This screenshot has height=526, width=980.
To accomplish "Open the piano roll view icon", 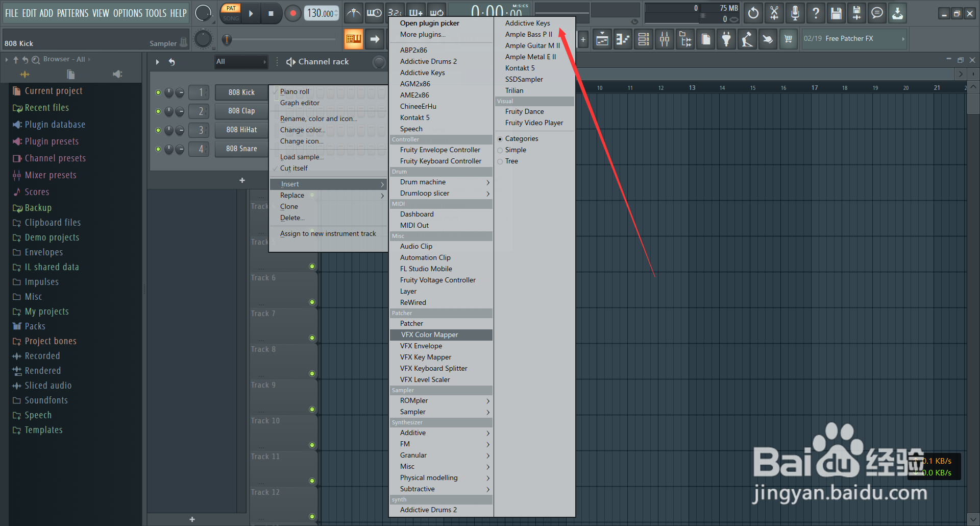I will pos(623,39).
